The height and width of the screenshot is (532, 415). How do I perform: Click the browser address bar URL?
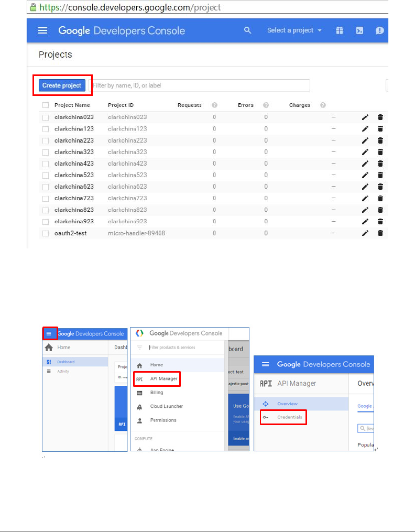(130, 7)
